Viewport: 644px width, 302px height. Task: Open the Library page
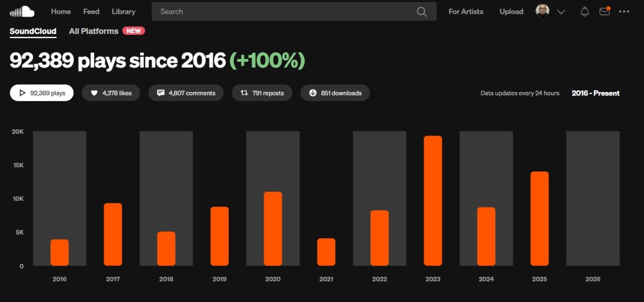pos(123,11)
